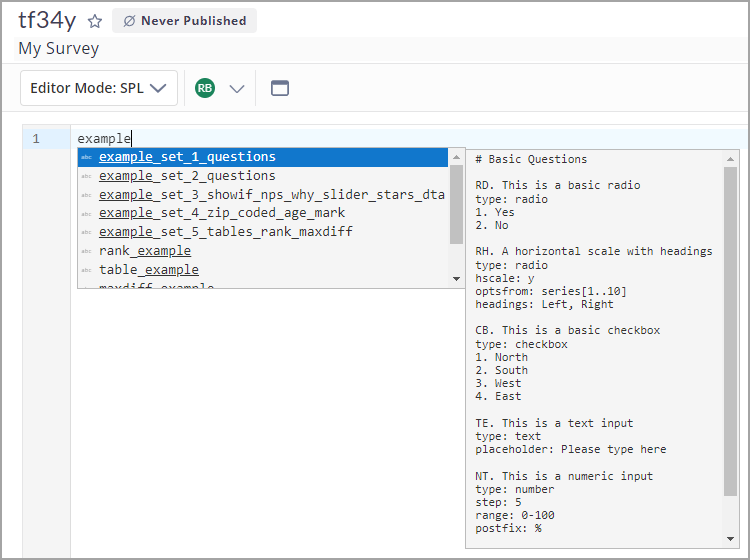Select example_set_4_zip_coded_age_mark entry

(263, 213)
